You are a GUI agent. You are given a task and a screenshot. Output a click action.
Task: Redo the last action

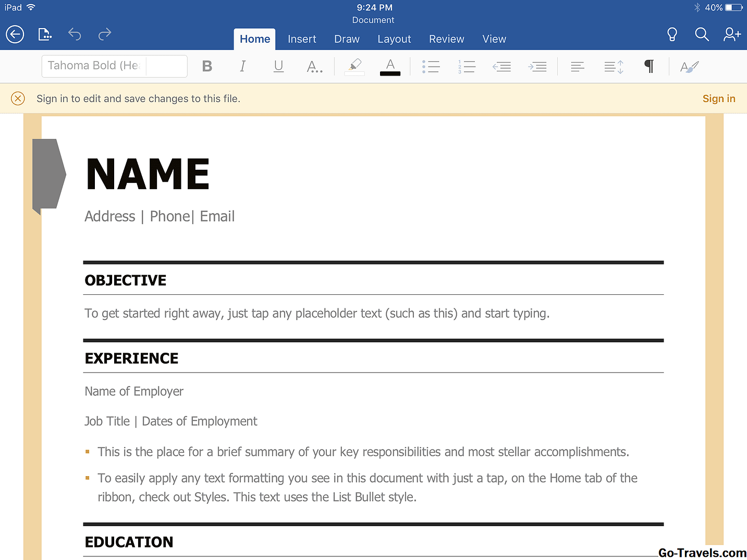coord(105,34)
